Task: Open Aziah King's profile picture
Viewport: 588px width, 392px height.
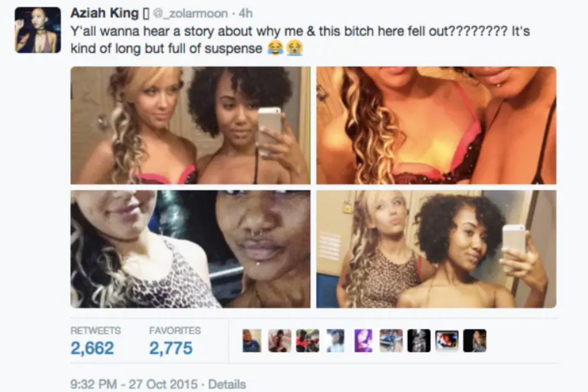Action: [x=38, y=30]
